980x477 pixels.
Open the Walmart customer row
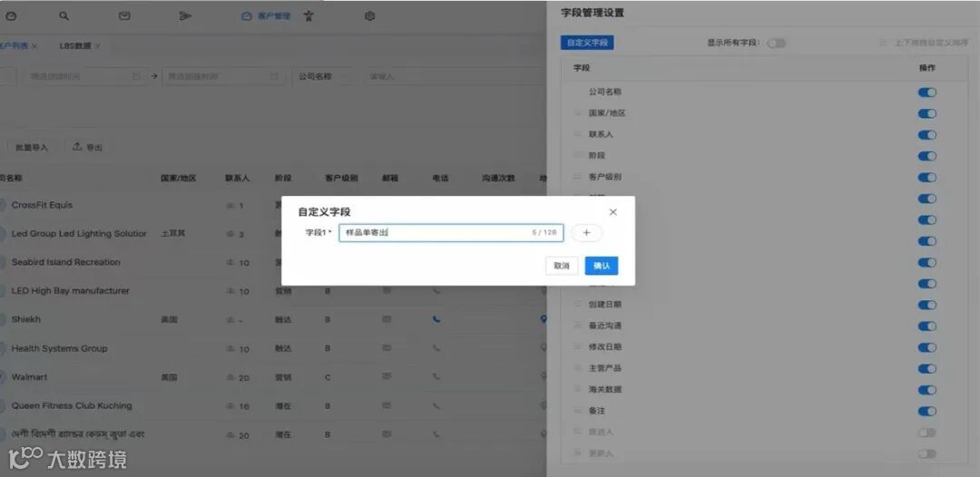click(x=29, y=377)
